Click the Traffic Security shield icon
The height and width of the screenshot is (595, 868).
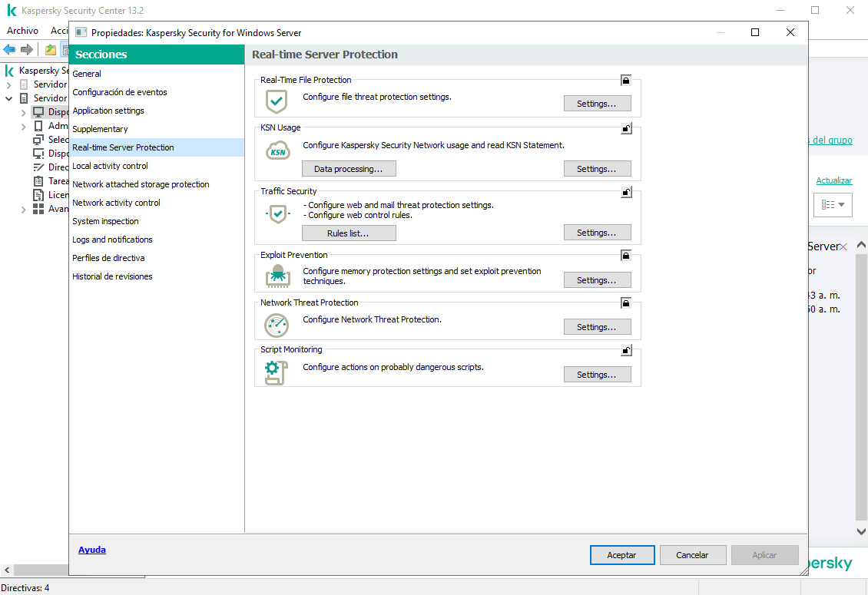(x=276, y=214)
